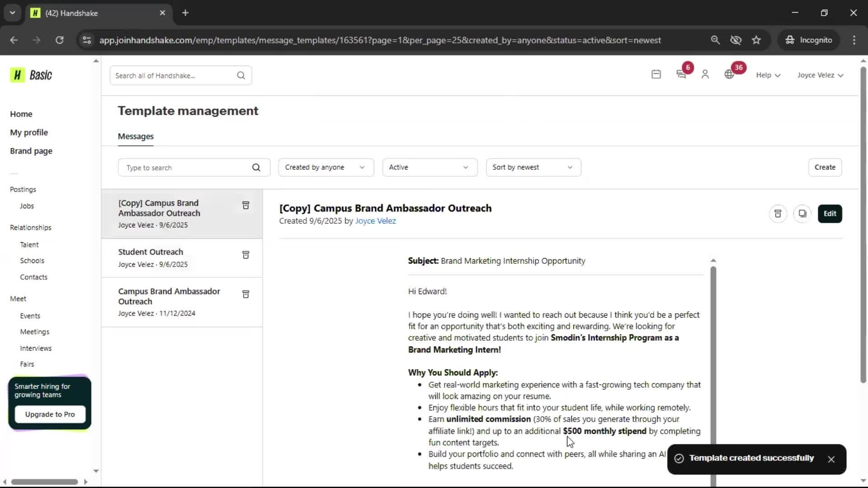The image size is (868, 488).
Task: Open Schools in the sidebar
Action: tap(32, 261)
